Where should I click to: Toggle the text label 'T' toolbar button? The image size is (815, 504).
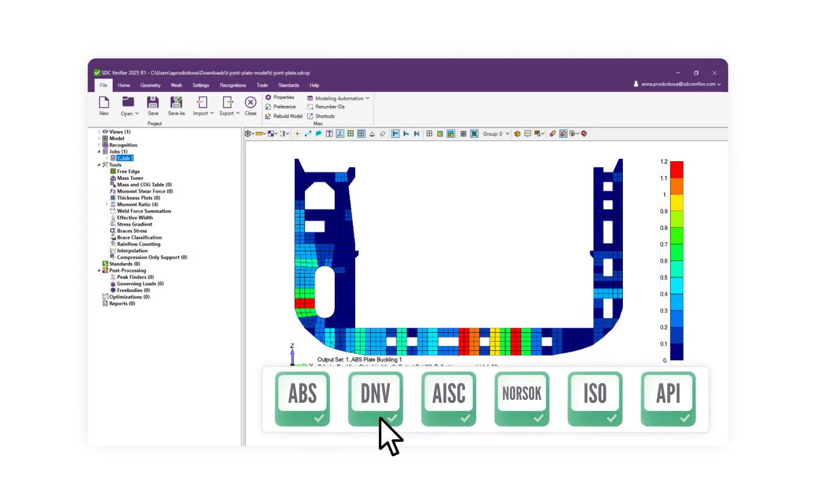[x=329, y=134]
